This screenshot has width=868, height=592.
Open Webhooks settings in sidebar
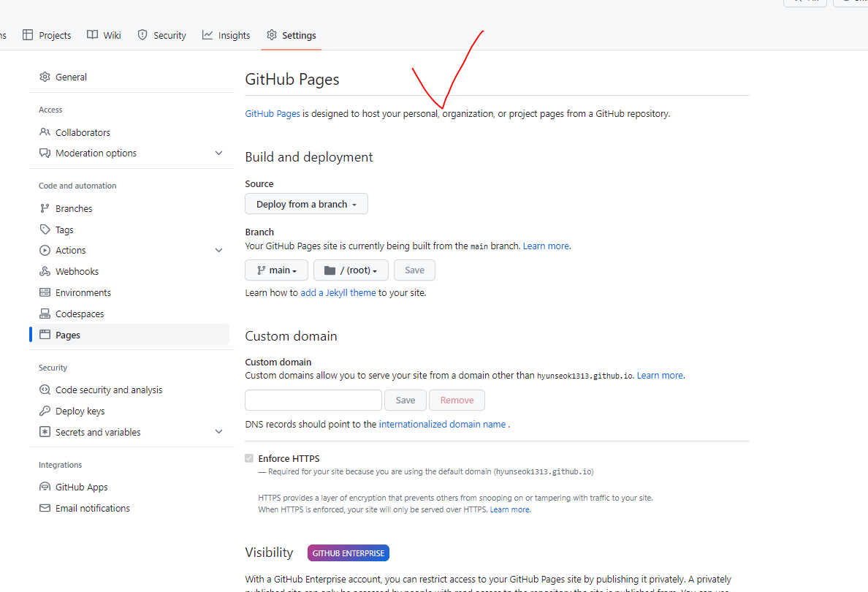pos(132,271)
